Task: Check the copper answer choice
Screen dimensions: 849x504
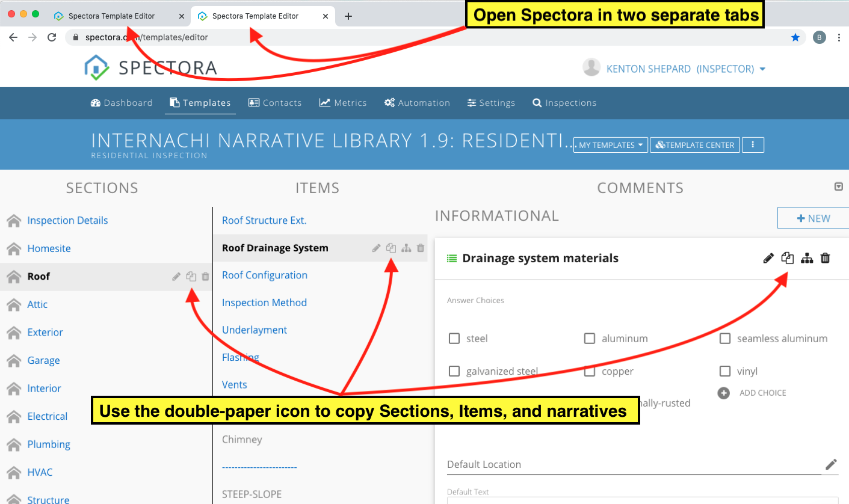Action: [x=590, y=371]
